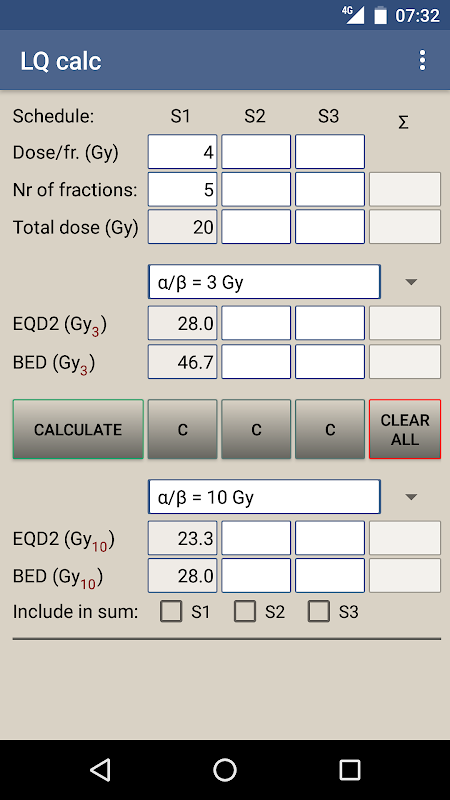
Task: Click the CALCULATE button
Action: tap(78, 429)
